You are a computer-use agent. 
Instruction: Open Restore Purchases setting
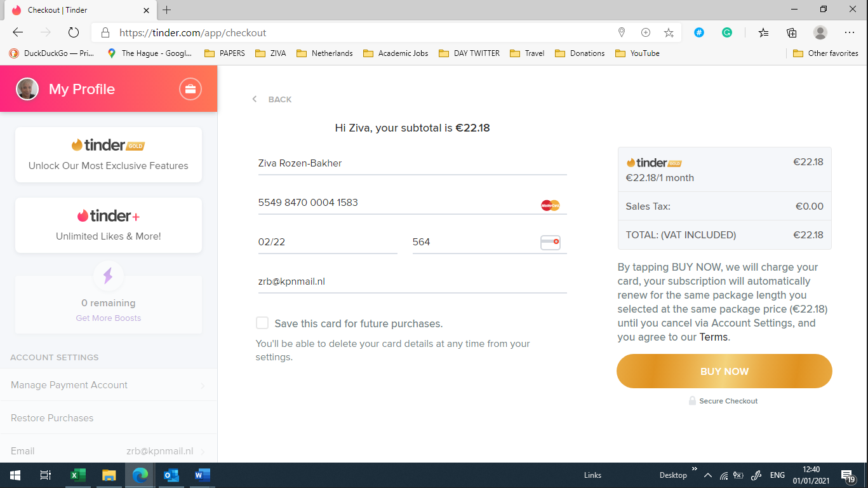(x=109, y=418)
